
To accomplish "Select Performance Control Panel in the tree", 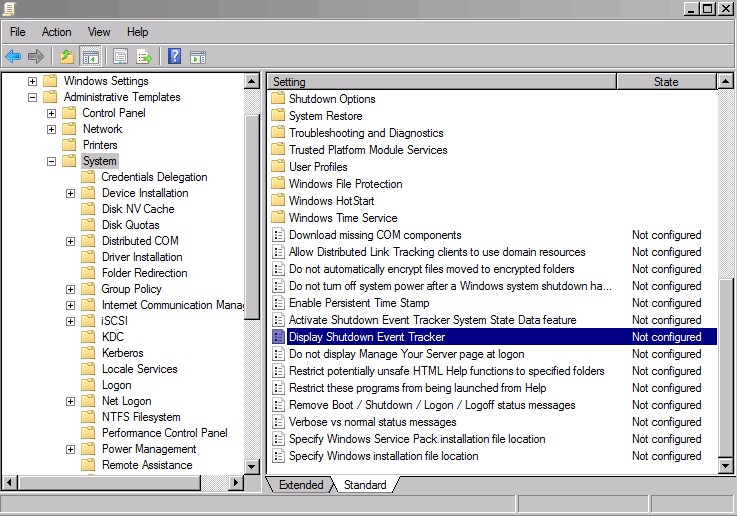I will tap(165, 432).
